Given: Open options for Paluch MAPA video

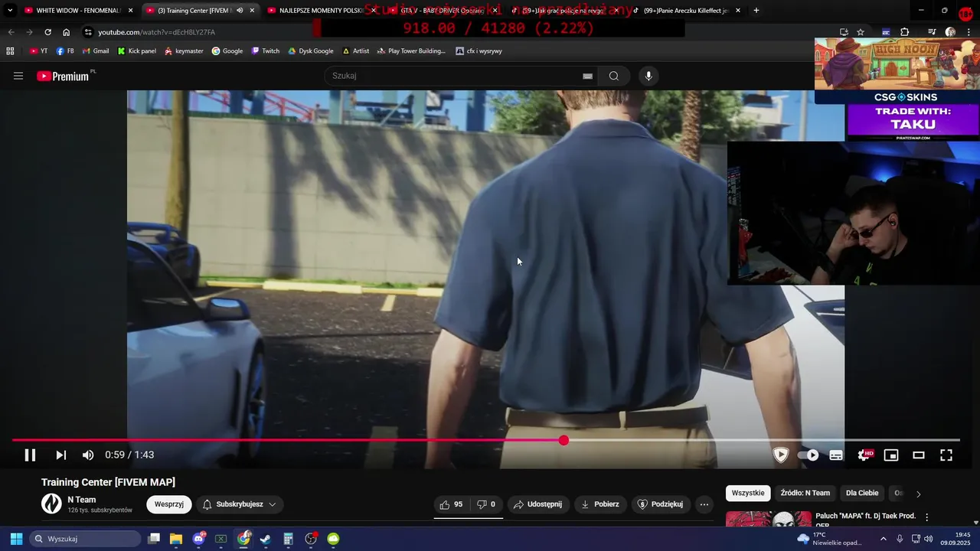Looking at the screenshot, I should [927, 517].
